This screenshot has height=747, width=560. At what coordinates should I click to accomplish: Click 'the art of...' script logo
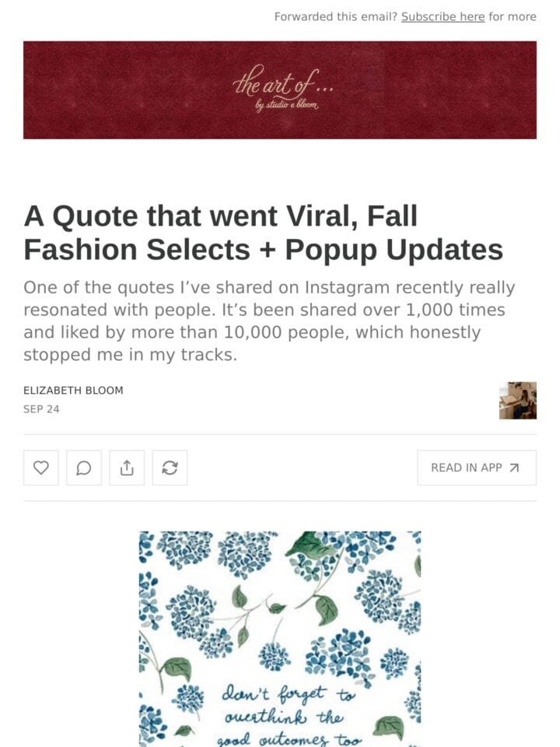(283, 83)
